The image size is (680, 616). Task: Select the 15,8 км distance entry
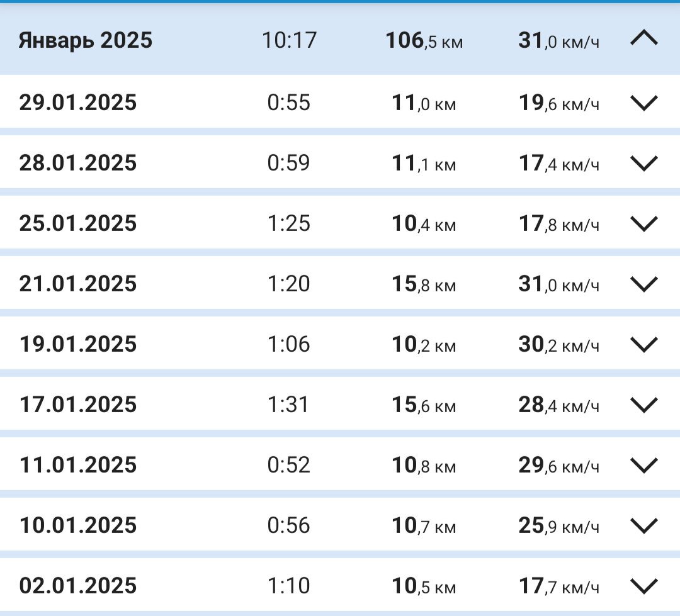424,284
